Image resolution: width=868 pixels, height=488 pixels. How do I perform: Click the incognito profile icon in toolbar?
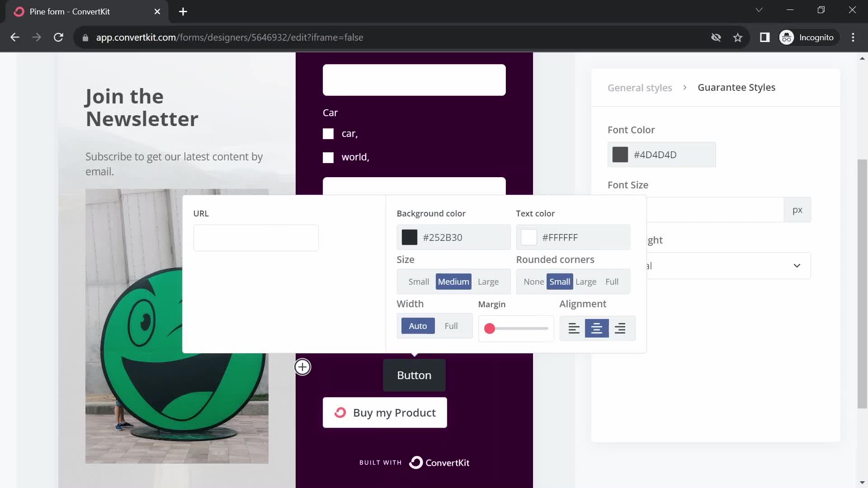(788, 37)
